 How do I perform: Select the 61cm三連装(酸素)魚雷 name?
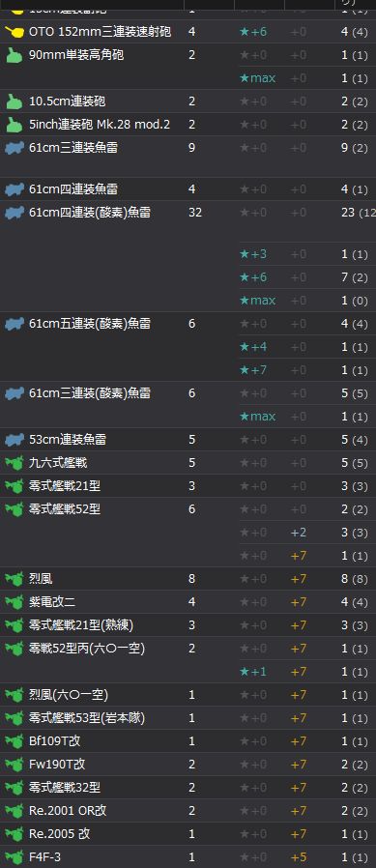click(90, 392)
